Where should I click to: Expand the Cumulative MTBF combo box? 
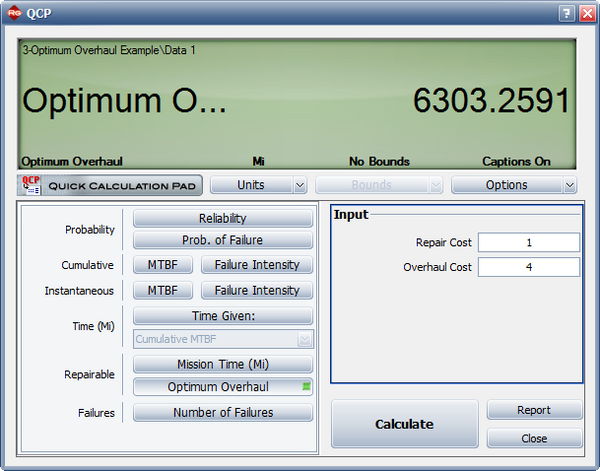[x=305, y=339]
